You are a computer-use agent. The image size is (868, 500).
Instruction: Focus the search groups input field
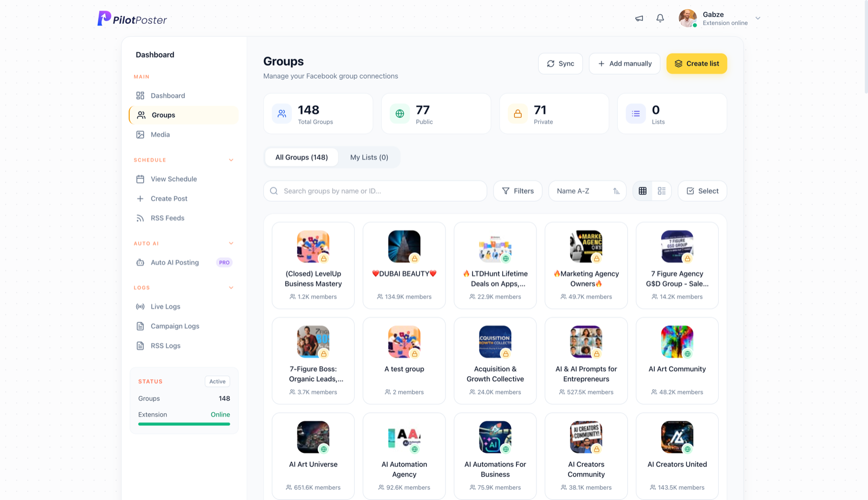(375, 191)
